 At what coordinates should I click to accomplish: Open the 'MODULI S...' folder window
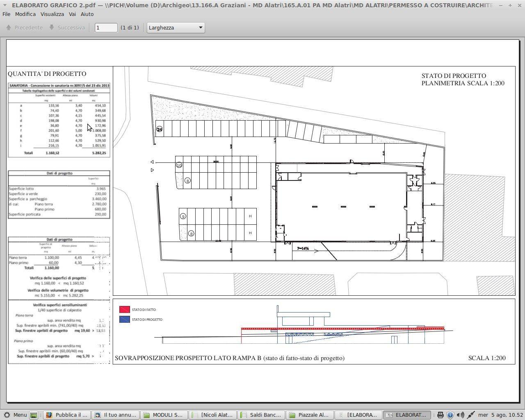tap(164, 415)
